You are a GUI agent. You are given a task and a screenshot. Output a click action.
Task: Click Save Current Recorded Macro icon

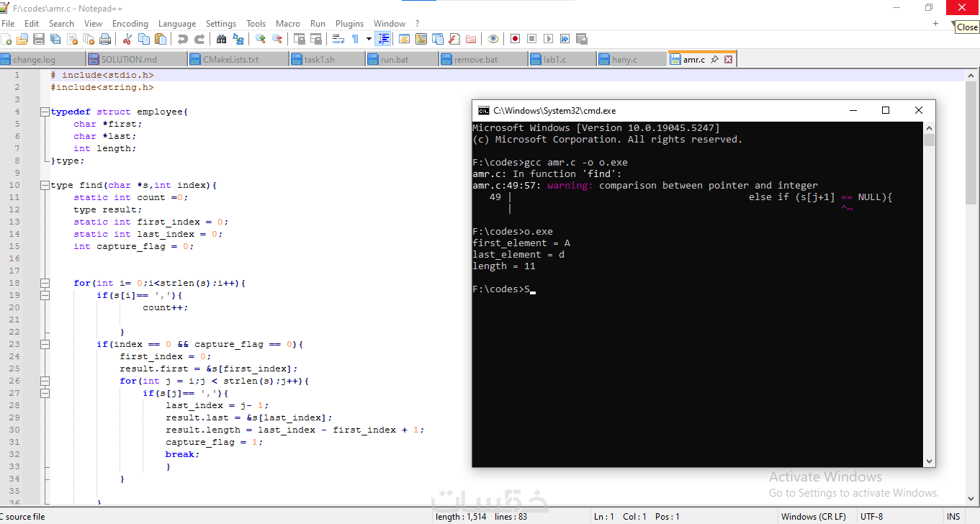pyautogui.click(x=581, y=39)
